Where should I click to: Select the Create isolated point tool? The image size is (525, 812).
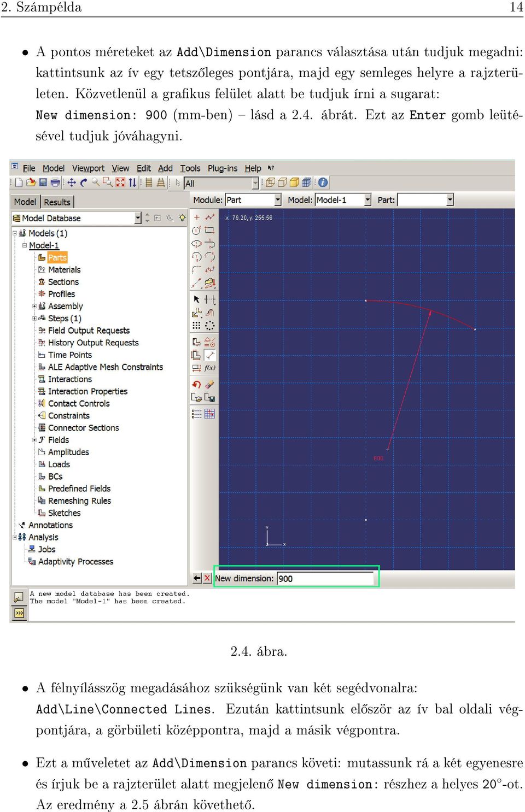pyautogui.click(x=197, y=217)
